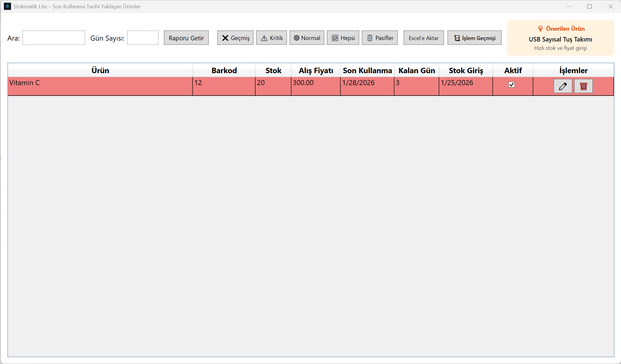Sort by Stok column header
This screenshot has height=364, width=621.
click(x=273, y=70)
